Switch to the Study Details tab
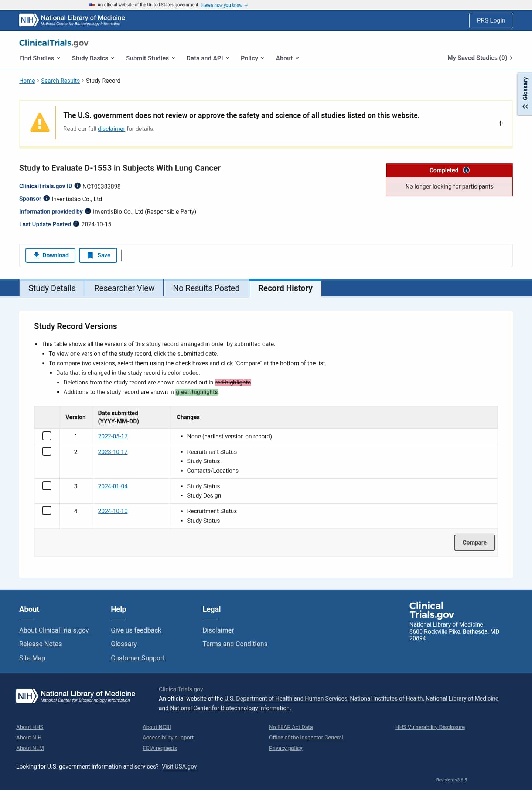Viewport: 532px width, 790px height. [x=52, y=288]
